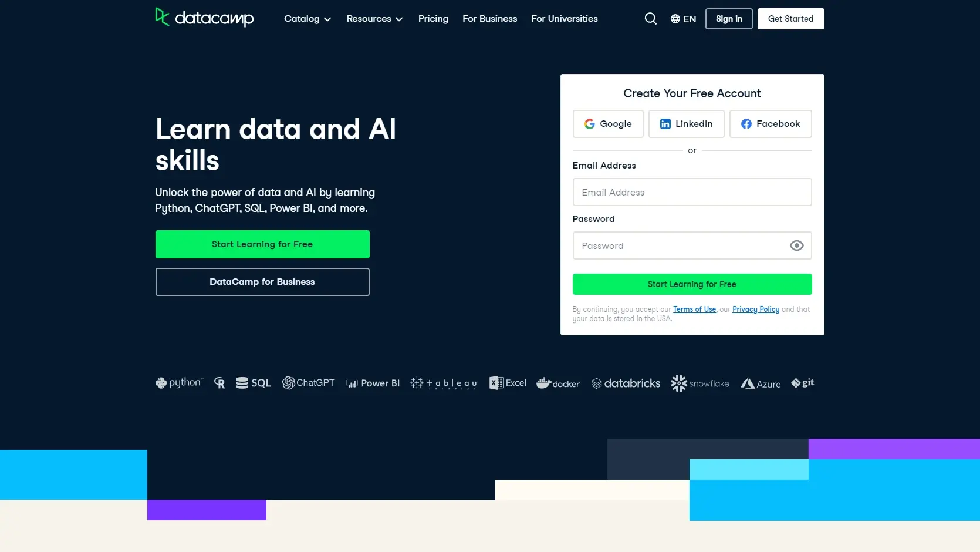980x552 pixels.
Task: Click the R language logo
Action: point(219,383)
